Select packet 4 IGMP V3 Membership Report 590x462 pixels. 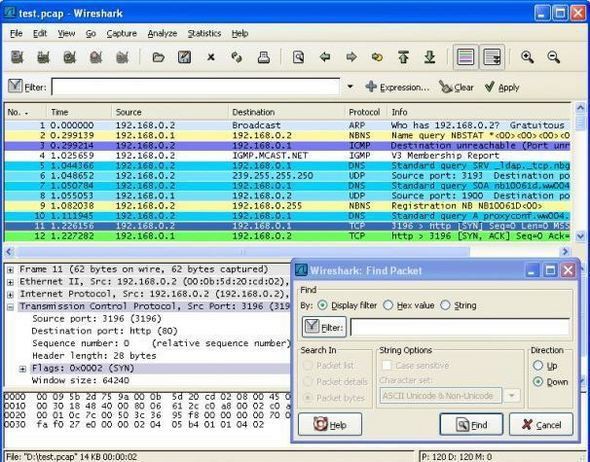pos(287,156)
